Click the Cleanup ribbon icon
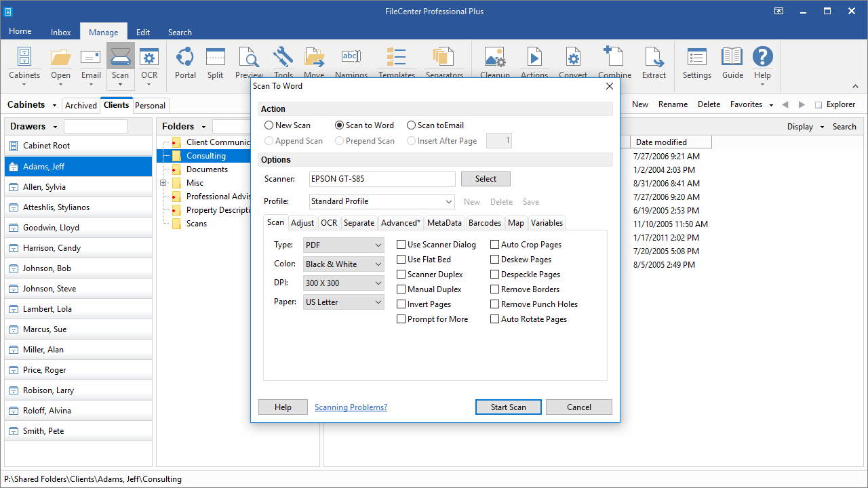Viewport: 868px width, 488px height. click(x=495, y=63)
